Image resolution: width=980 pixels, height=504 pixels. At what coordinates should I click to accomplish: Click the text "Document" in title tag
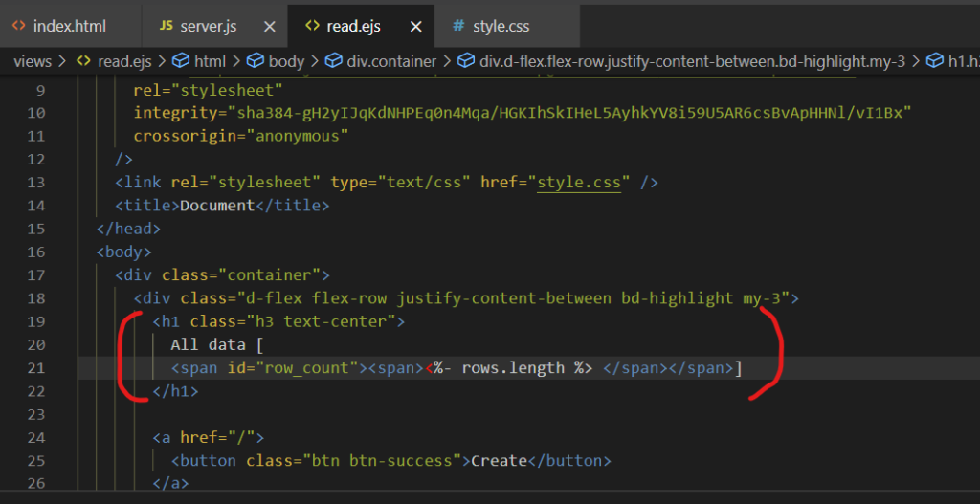(x=217, y=206)
